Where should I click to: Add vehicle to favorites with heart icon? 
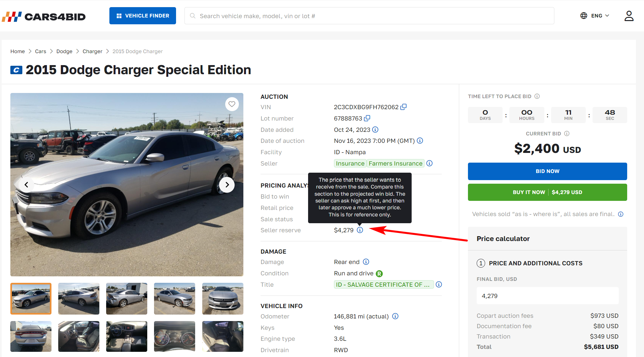[232, 104]
